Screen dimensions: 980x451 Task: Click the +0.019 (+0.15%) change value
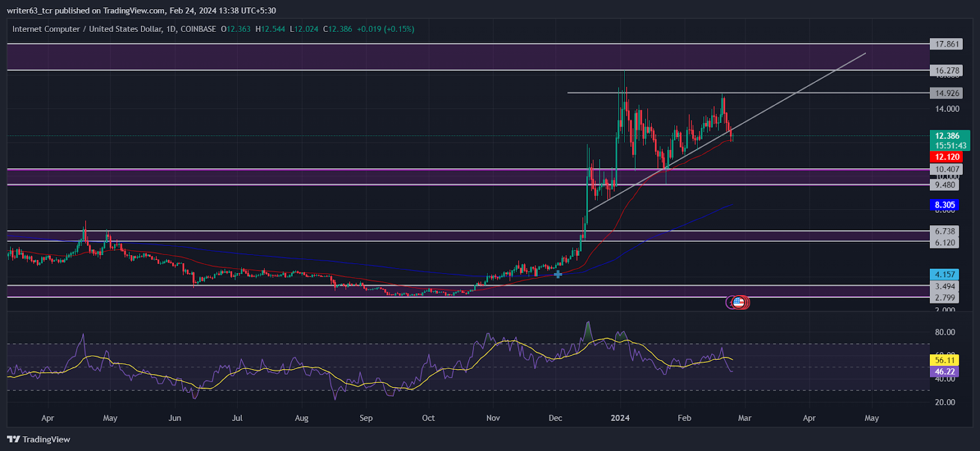coord(386,29)
